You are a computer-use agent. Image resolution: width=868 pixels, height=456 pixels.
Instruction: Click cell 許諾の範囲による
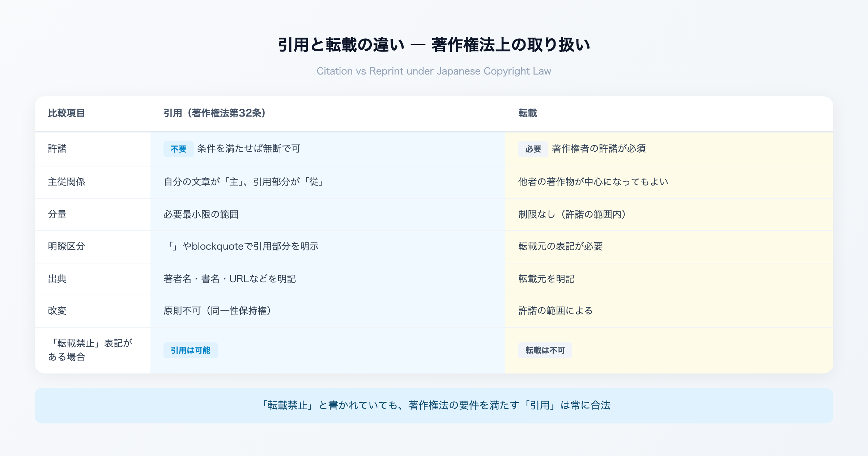[556, 311]
